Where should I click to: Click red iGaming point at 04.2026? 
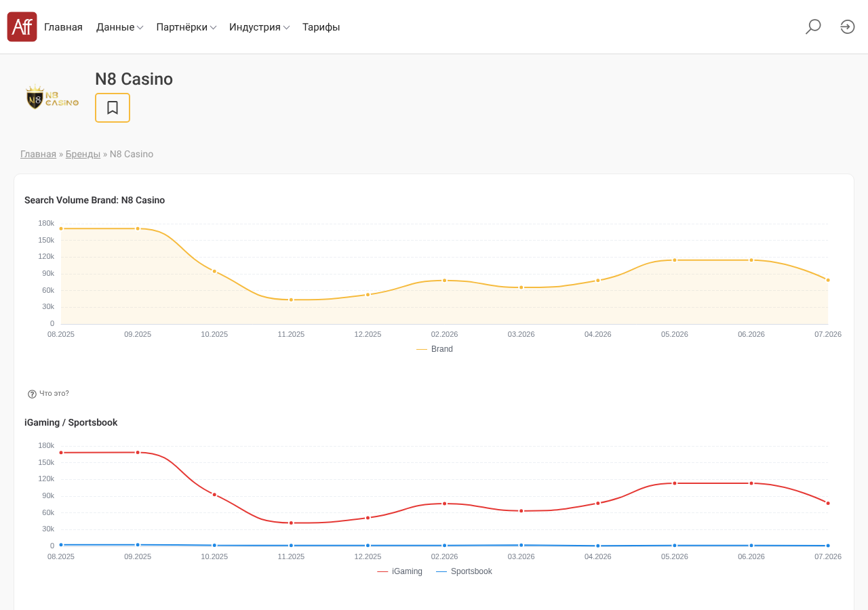point(597,503)
